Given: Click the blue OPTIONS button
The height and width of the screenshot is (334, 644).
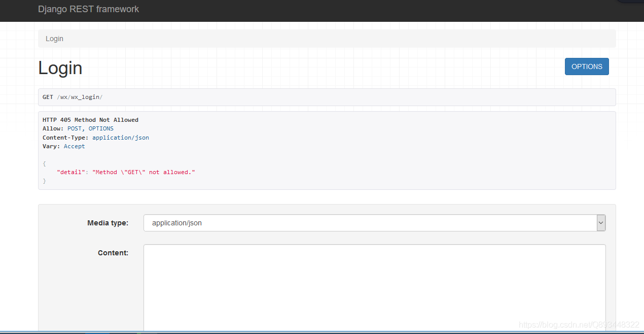Looking at the screenshot, I should (587, 66).
